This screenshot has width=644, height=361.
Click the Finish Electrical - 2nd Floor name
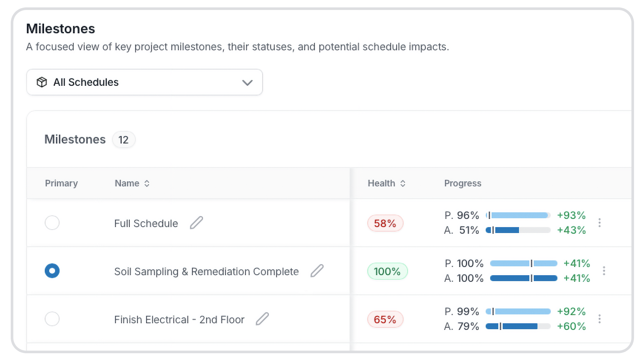(179, 320)
